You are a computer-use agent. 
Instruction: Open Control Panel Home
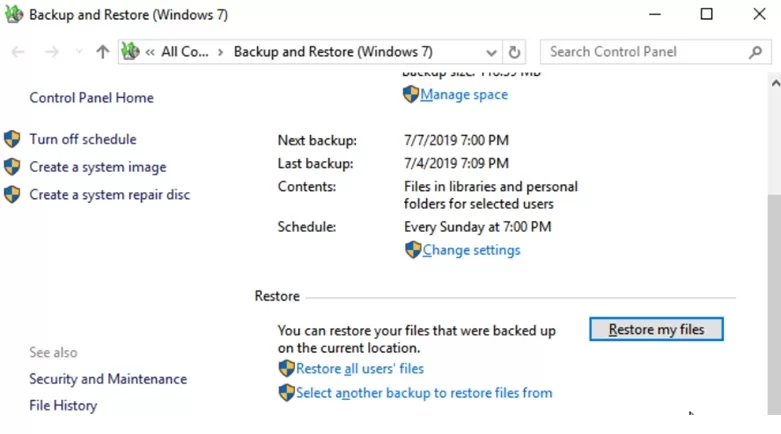point(92,98)
